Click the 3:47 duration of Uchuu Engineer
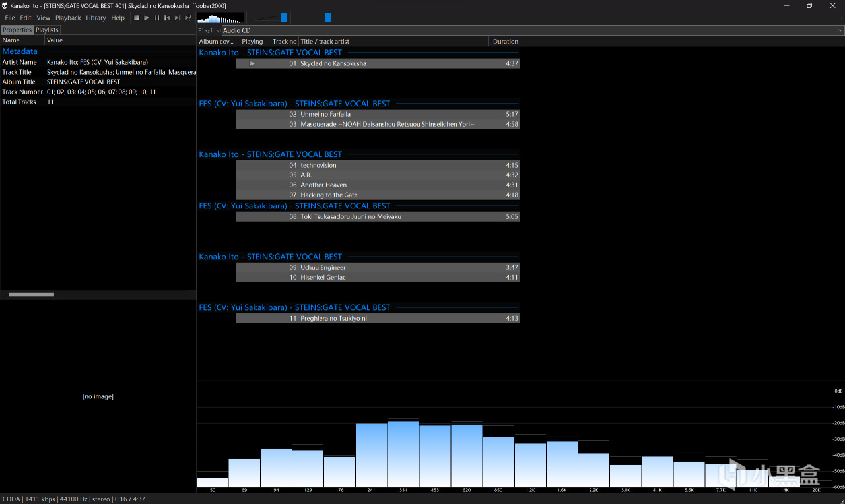Image resolution: width=845 pixels, height=504 pixels. pyautogui.click(x=512, y=267)
